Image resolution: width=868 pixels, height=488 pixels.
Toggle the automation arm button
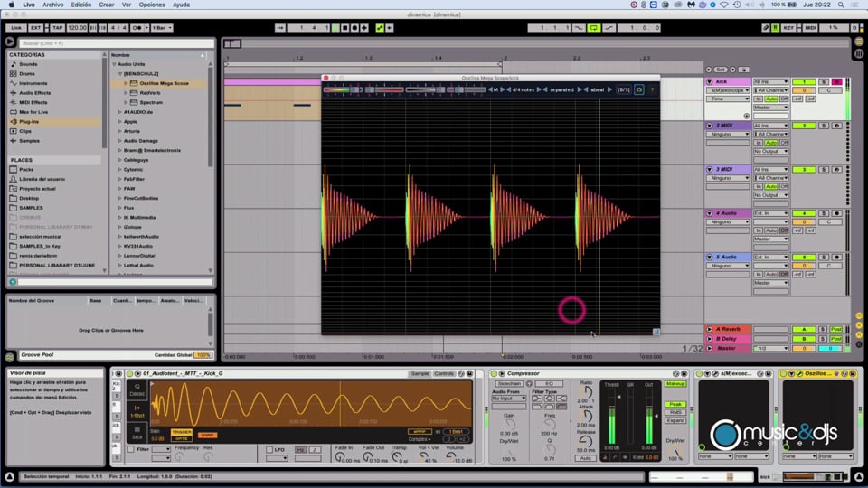[380, 28]
